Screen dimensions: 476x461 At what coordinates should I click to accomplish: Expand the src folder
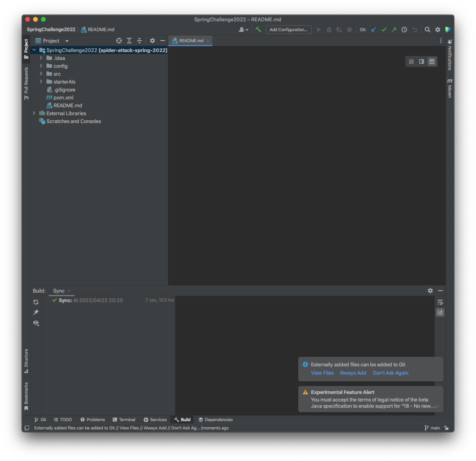coord(41,73)
